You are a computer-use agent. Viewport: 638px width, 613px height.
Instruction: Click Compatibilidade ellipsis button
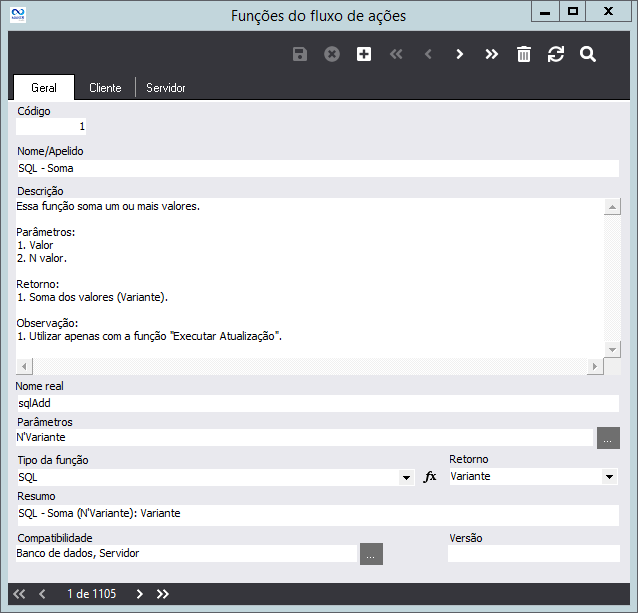coord(371,554)
